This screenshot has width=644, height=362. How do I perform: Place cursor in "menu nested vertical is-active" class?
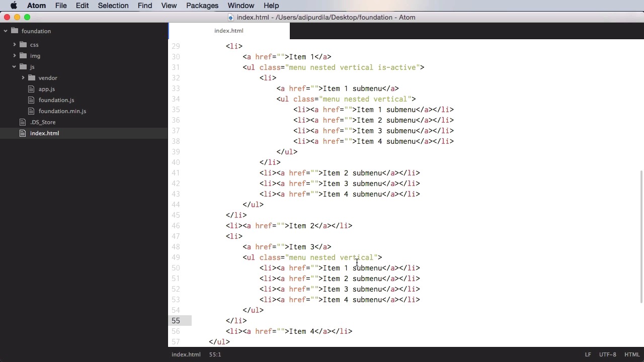352,67
